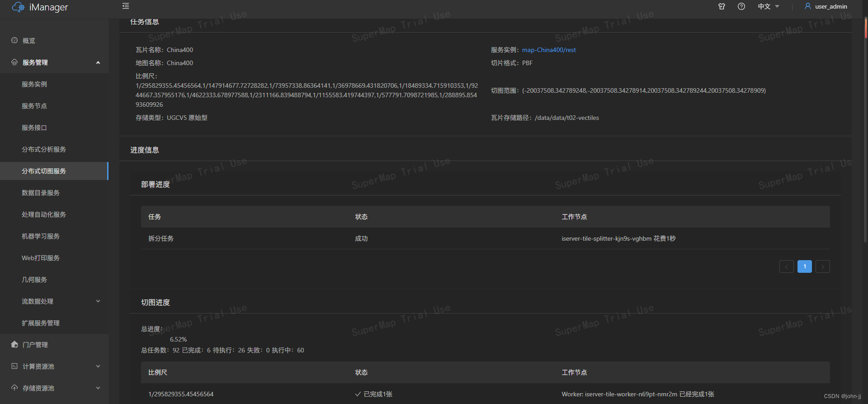868x404 pixels.
Task: Click the 切图范围 coordinate value
Action: pyautogui.click(x=644, y=90)
